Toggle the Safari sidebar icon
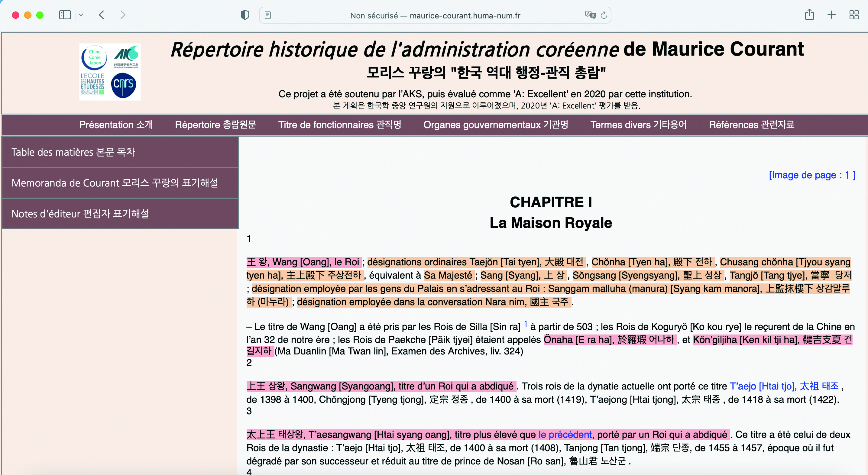The height and width of the screenshot is (475, 868). (65, 15)
